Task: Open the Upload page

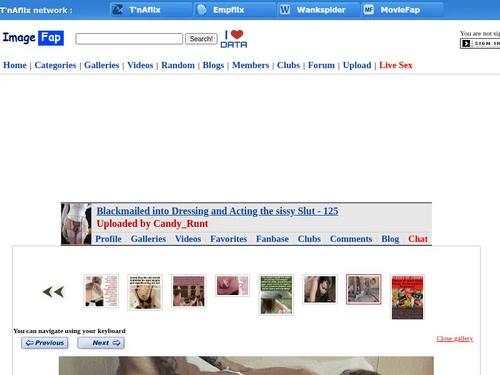Action: coord(357,65)
